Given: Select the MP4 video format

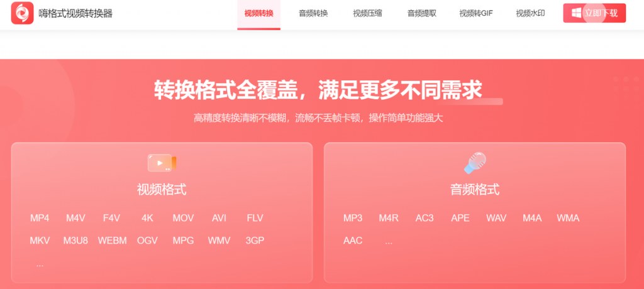Looking at the screenshot, I should [40, 218].
